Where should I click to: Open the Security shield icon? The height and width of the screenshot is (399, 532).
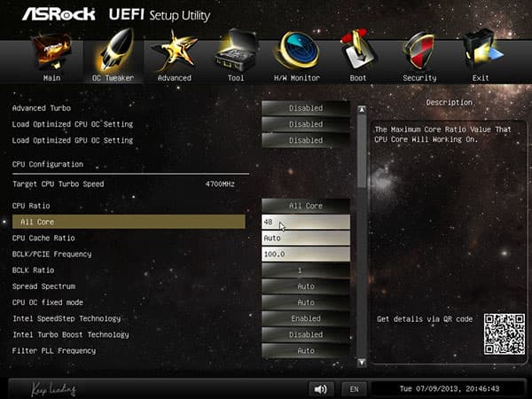click(419, 51)
